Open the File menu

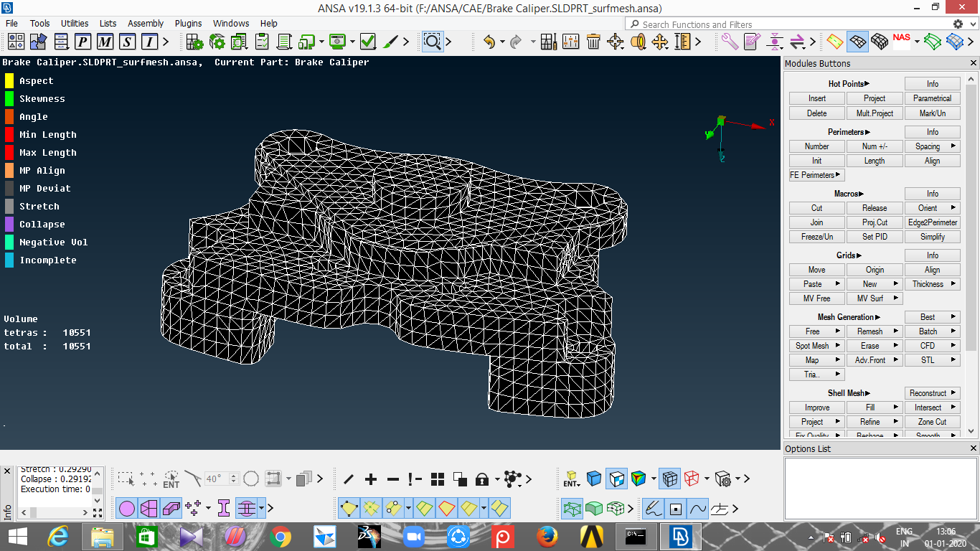point(11,23)
